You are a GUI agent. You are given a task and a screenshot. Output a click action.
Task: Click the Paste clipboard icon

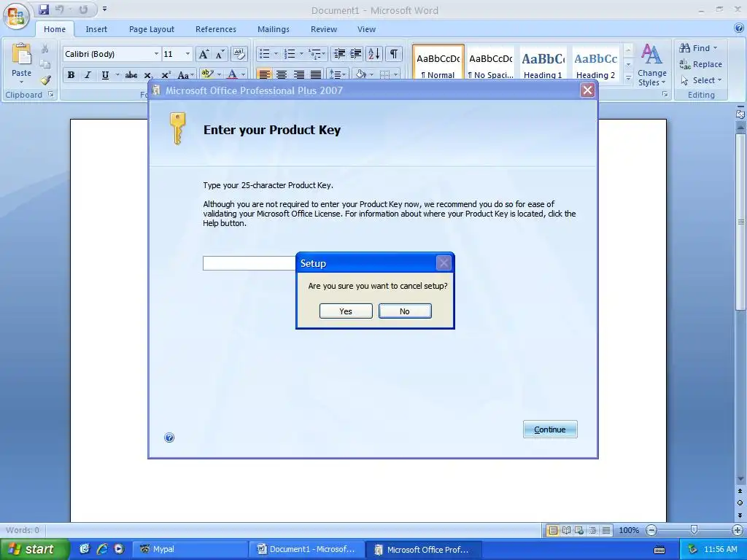pos(21,55)
